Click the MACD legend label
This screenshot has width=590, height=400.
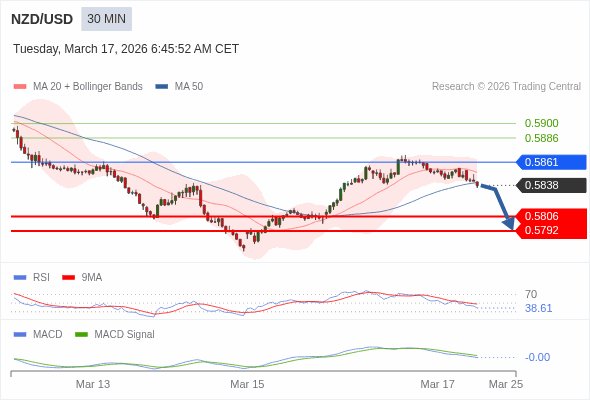(x=48, y=335)
